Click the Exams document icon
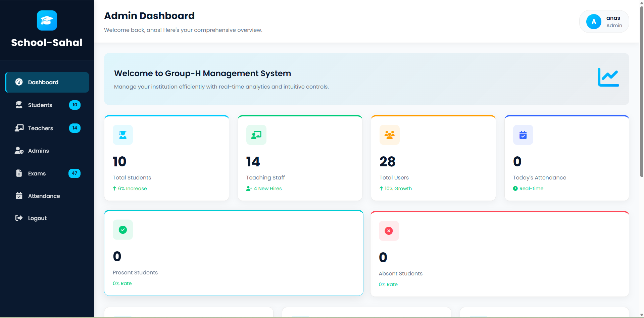644x318 pixels. pos(19,173)
